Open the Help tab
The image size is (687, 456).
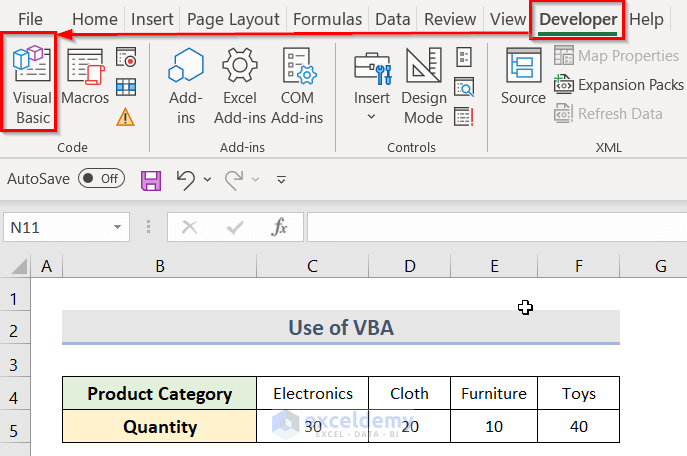pos(646,19)
